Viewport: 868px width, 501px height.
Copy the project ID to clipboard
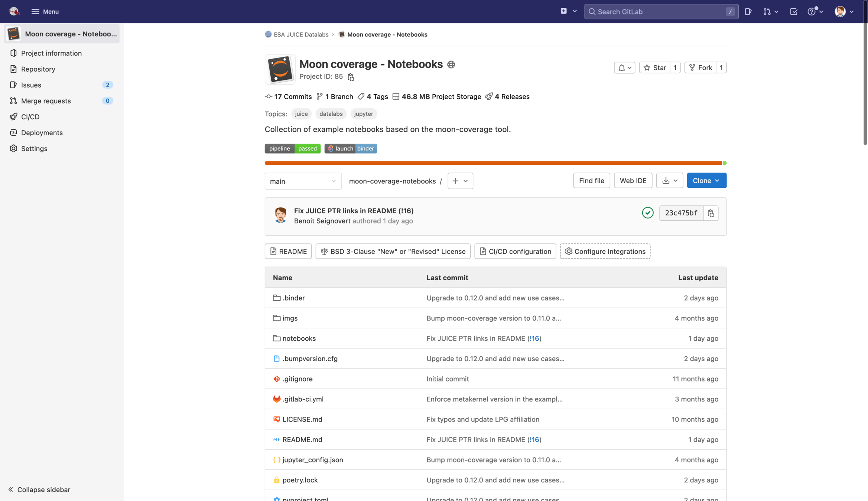tap(351, 77)
